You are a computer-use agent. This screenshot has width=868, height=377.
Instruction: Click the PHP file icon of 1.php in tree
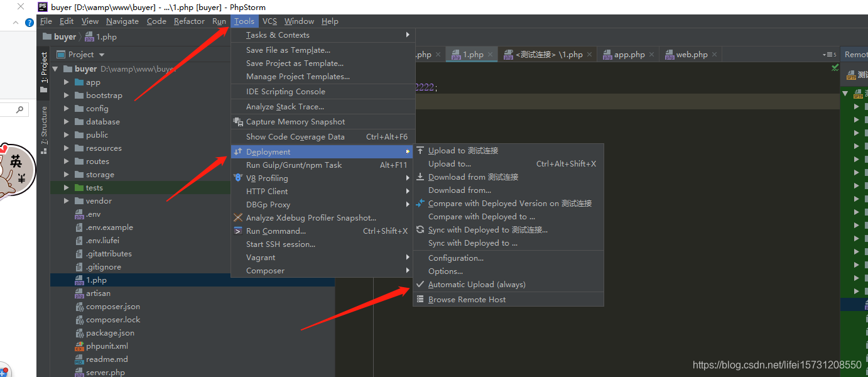point(79,280)
